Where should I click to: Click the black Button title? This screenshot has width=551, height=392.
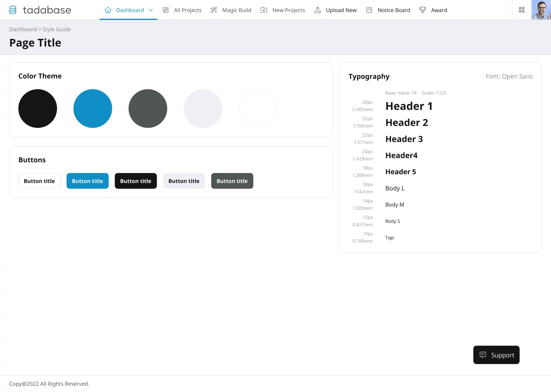[x=136, y=181]
